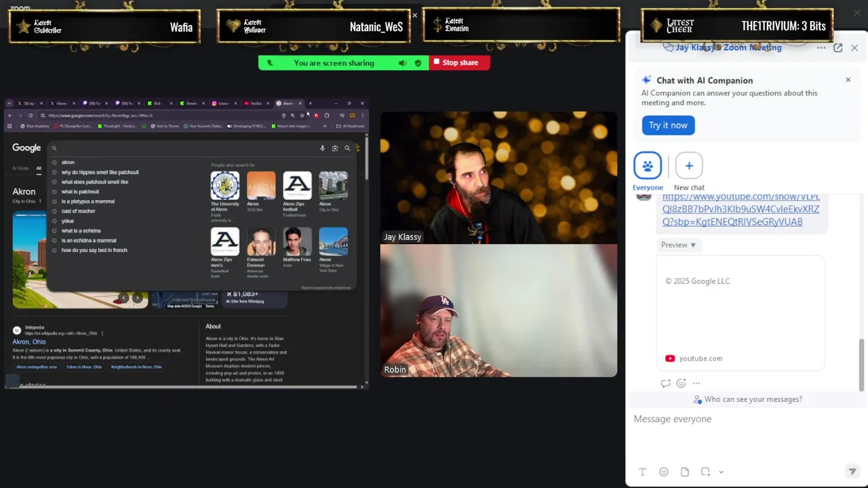Open the chat panel more options ellipsis
Image resolution: width=868 pixels, height=488 pixels.
click(x=821, y=47)
